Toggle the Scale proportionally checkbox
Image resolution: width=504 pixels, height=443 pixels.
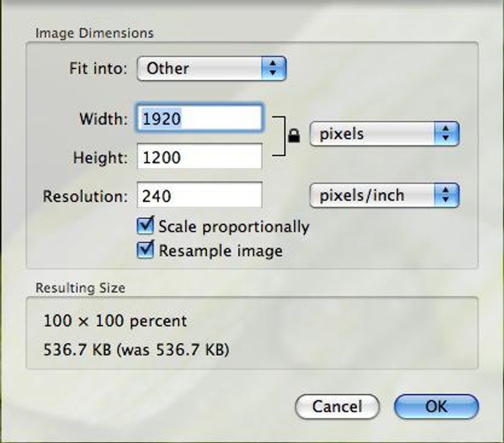point(147,226)
